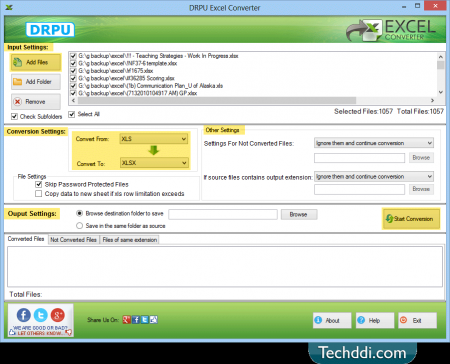The width and height of the screenshot is (450, 364).
Task: Toggle Skip Password Protected Files
Action: click(39, 184)
